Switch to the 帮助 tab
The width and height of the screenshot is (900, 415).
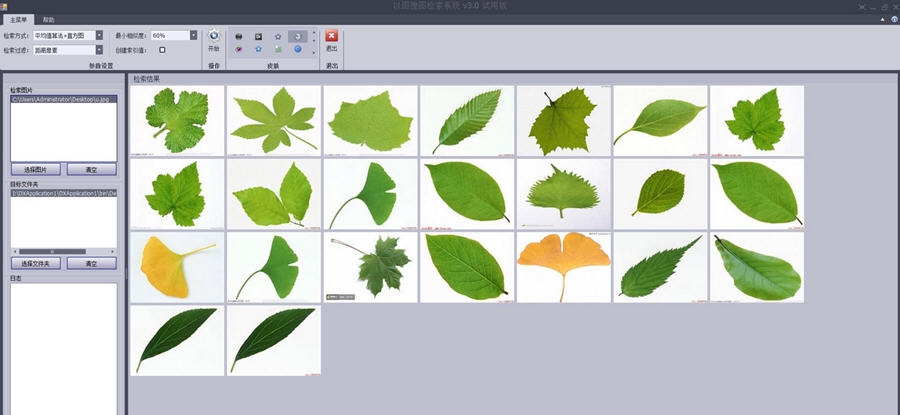click(49, 19)
